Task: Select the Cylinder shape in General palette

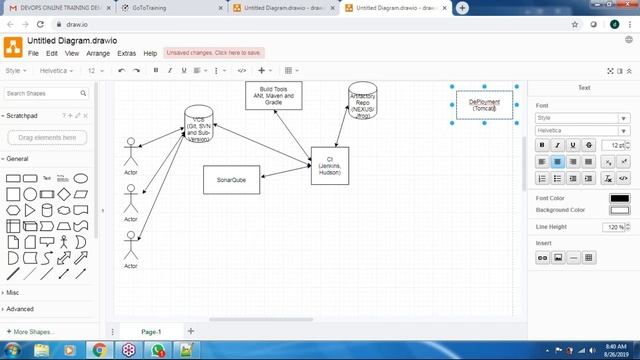Action: [47, 210]
